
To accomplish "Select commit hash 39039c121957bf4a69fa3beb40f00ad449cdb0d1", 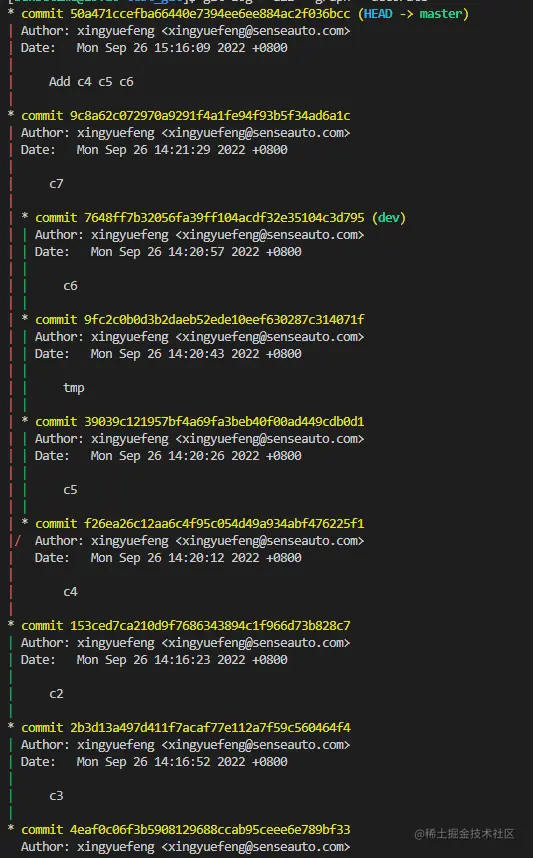I will tap(224, 422).
